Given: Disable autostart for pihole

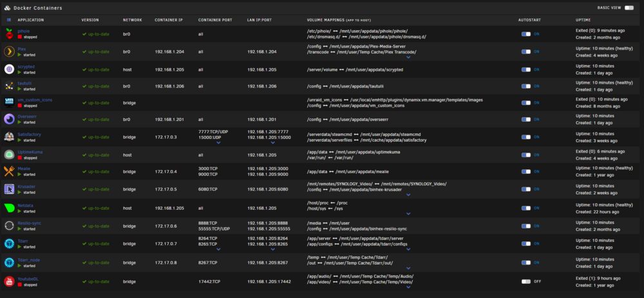Looking at the screenshot, I should 526,34.
